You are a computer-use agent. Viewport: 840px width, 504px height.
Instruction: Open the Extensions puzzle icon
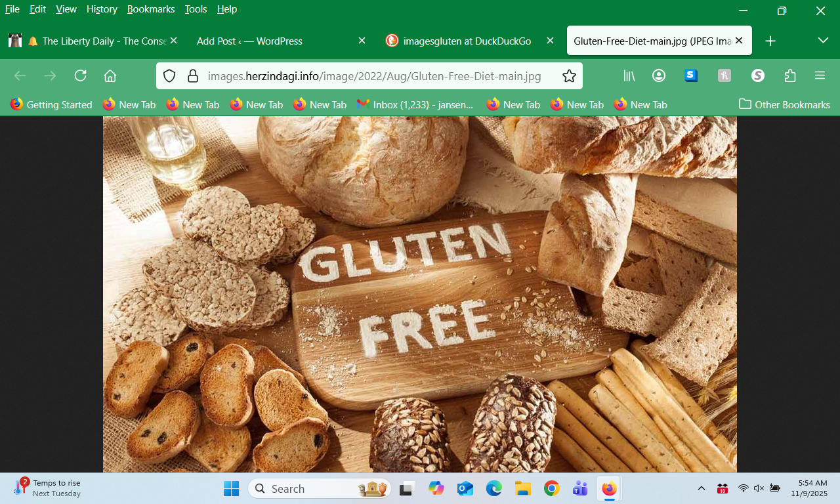790,76
